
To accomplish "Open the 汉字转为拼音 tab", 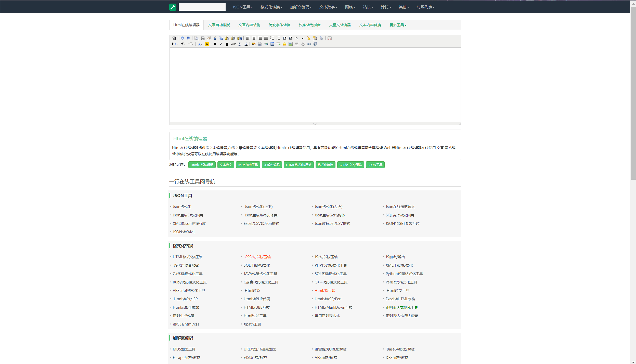I will click(310, 25).
